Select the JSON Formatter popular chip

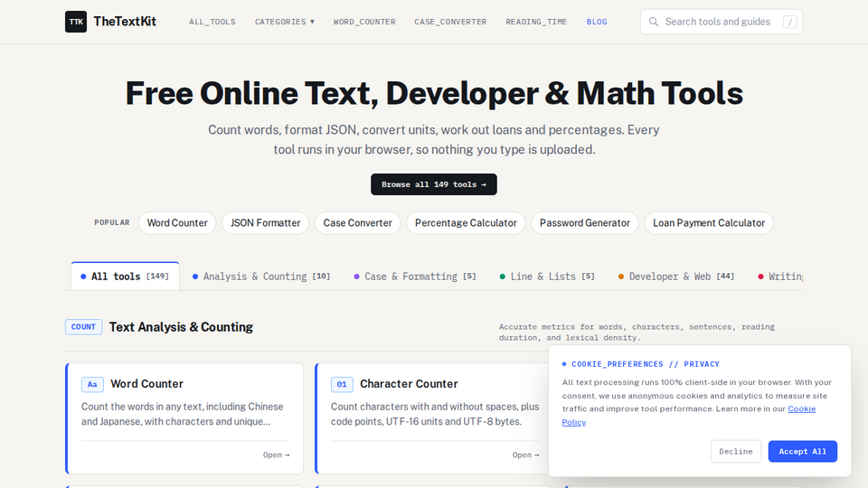tap(265, 223)
